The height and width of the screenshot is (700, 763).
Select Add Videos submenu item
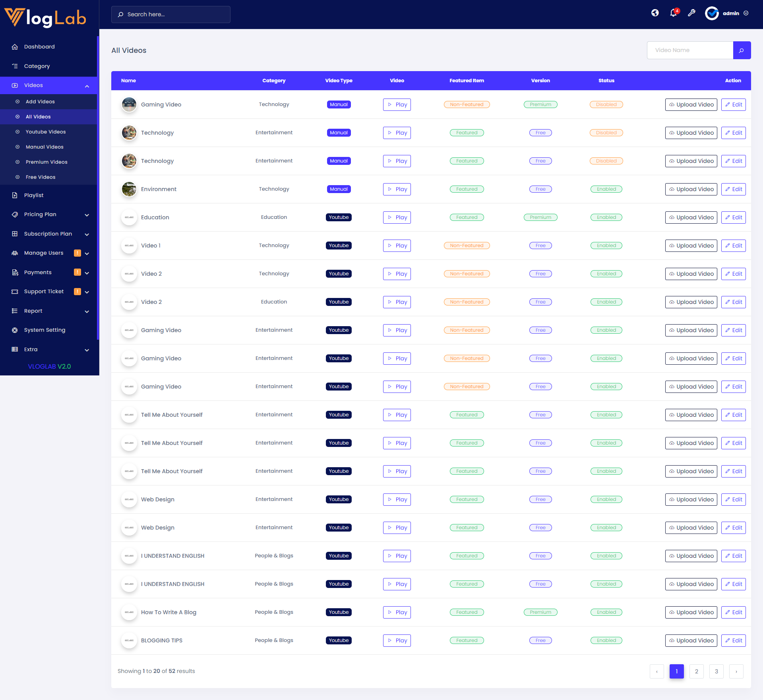[x=40, y=102]
